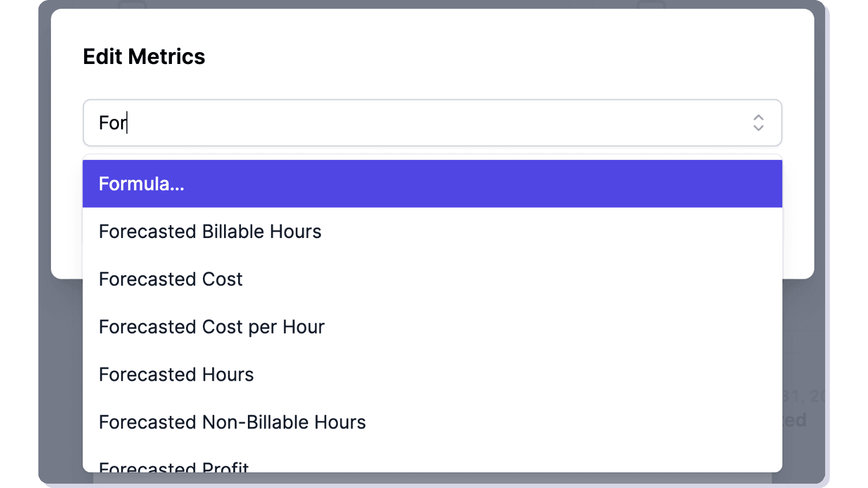This screenshot has height=488, width=868.
Task: Toggle the dimmed checkbox behind the dialog's top-right
Action: pyautogui.click(x=650, y=5)
